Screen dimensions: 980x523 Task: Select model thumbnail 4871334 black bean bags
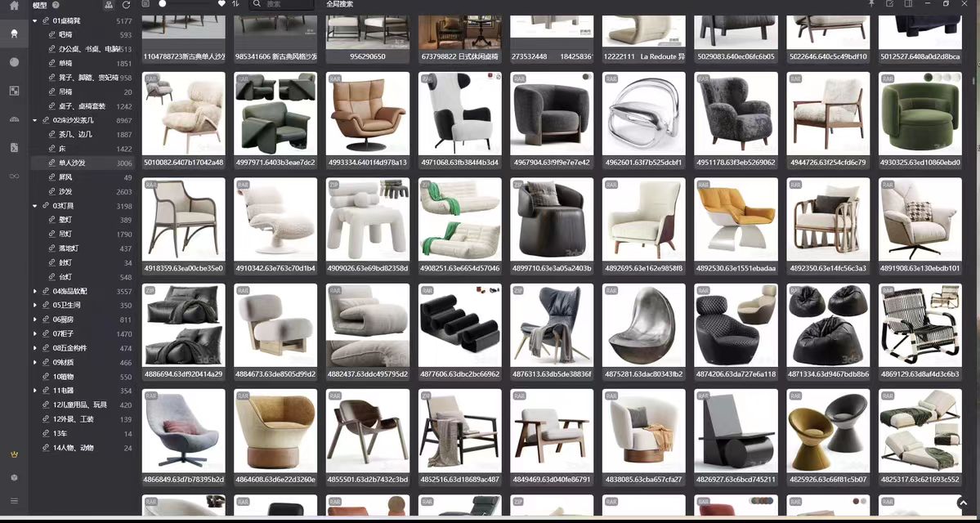pyautogui.click(x=828, y=325)
